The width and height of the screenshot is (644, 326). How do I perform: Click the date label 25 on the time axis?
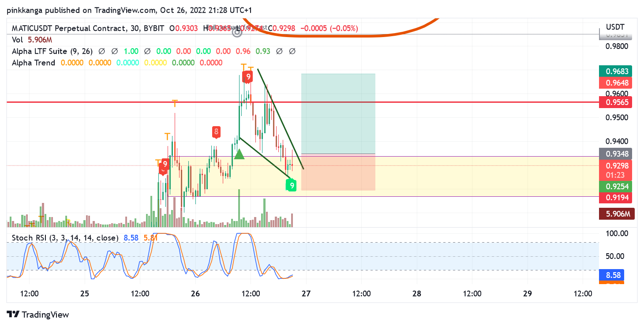(x=85, y=294)
